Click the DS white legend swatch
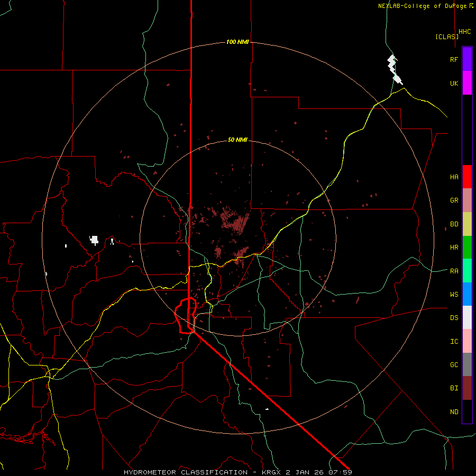 point(467,317)
